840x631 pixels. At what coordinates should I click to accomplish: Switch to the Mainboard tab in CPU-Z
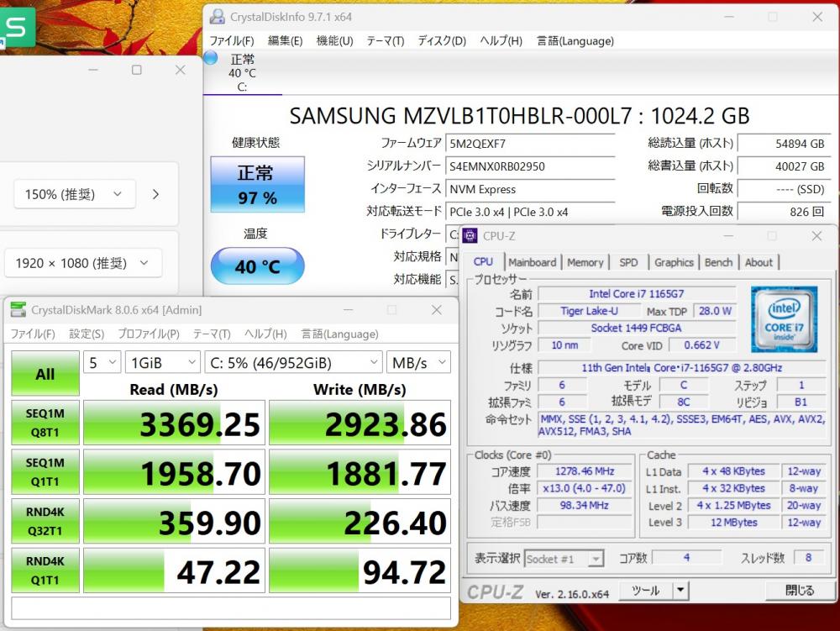pyautogui.click(x=532, y=262)
